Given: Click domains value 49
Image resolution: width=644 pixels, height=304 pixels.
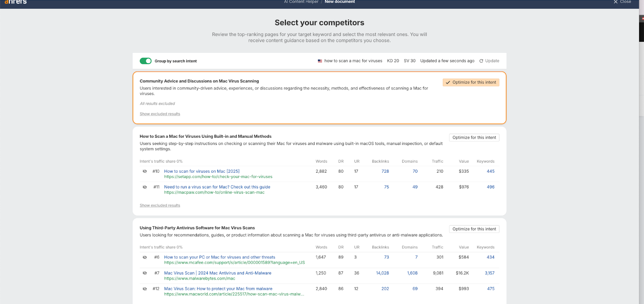Looking at the screenshot, I should (x=415, y=187).
